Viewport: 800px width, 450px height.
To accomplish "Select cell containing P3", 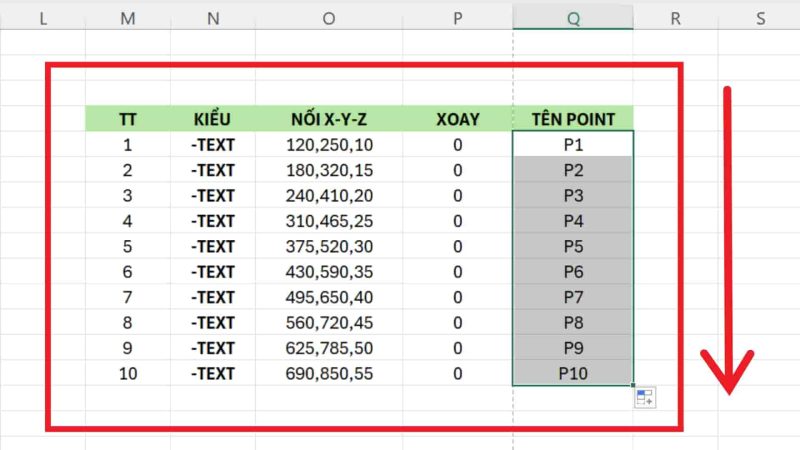I will pyautogui.click(x=573, y=195).
